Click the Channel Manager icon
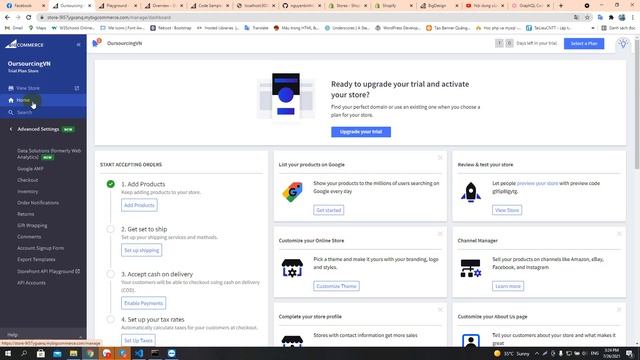This screenshot has height=360, width=640. pos(471,268)
